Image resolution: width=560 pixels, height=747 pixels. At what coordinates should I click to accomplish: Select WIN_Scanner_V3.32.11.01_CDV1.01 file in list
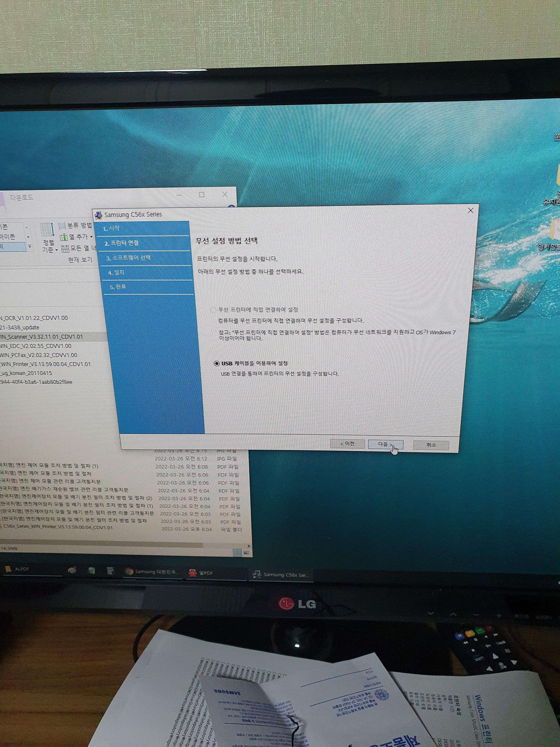[41, 337]
